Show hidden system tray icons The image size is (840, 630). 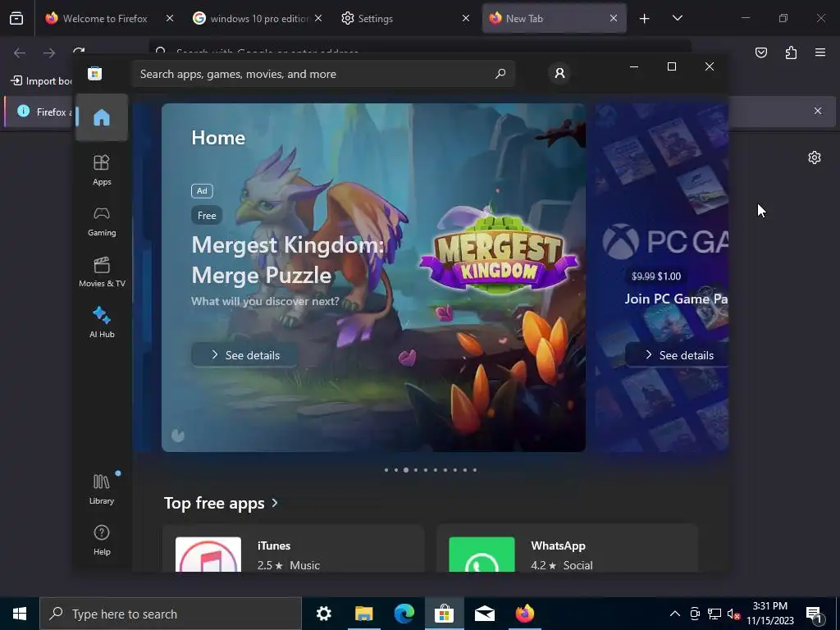click(x=675, y=614)
